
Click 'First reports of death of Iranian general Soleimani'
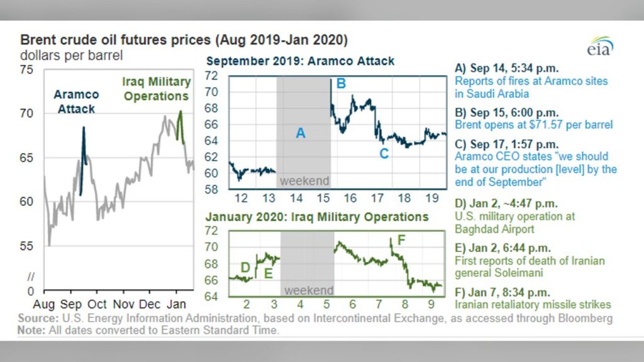pyautogui.click(x=530, y=266)
